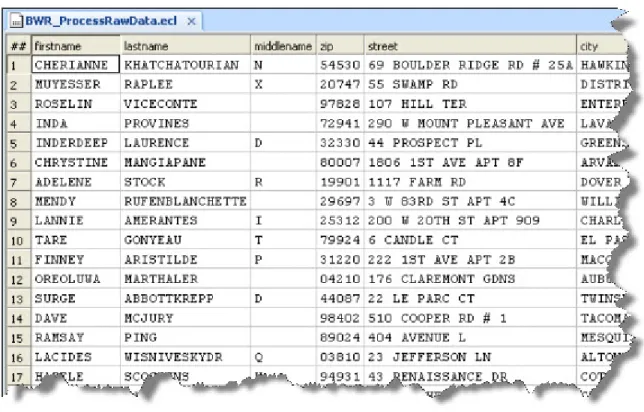Click the middlename column header

coord(283,46)
